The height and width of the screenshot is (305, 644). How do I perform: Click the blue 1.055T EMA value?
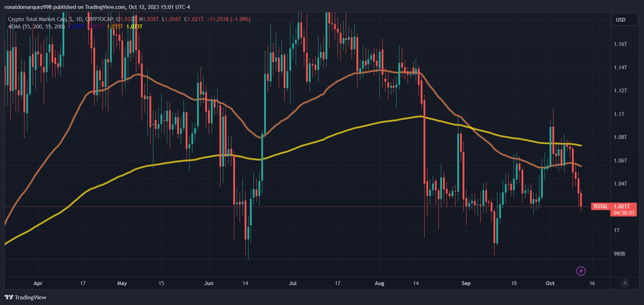pyautogui.click(x=76, y=27)
